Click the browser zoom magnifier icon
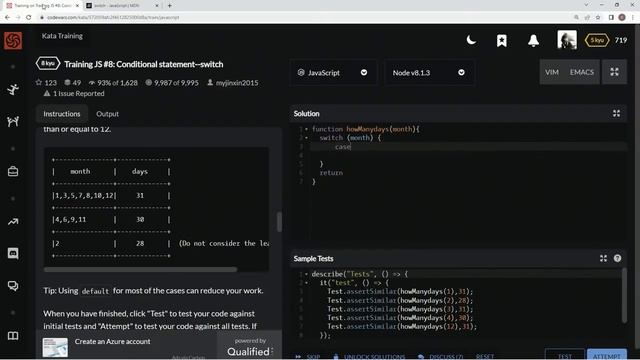640x360 pixels. [576, 17]
